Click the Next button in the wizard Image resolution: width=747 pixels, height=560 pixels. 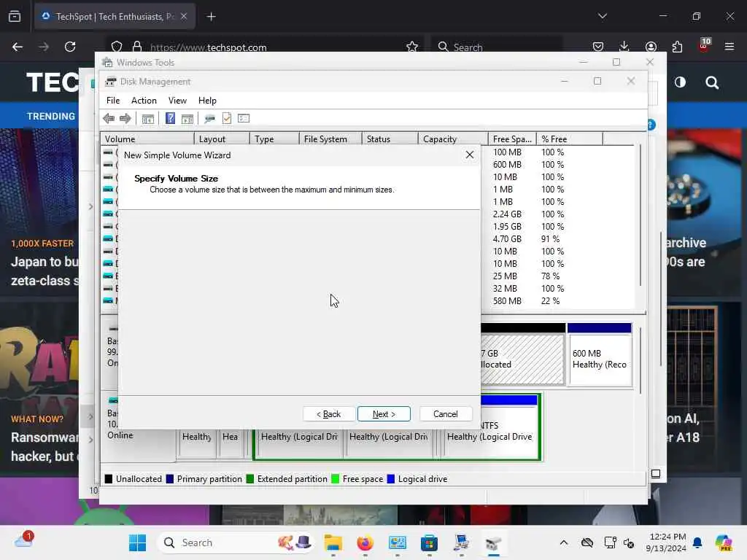point(384,414)
